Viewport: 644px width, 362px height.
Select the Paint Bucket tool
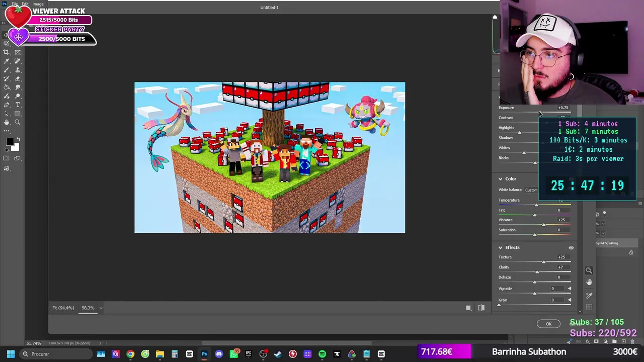coord(7,87)
